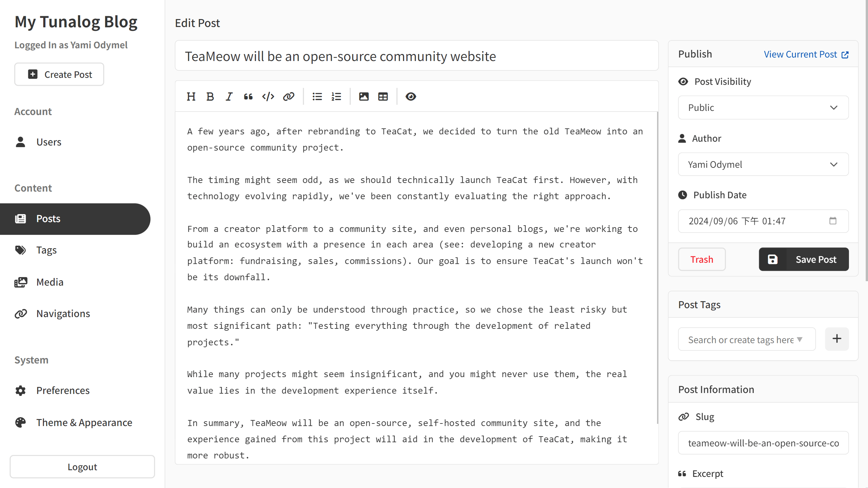Open the tags search dropdown arrow
The width and height of the screenshot is (868, 488).
point(800,339)
